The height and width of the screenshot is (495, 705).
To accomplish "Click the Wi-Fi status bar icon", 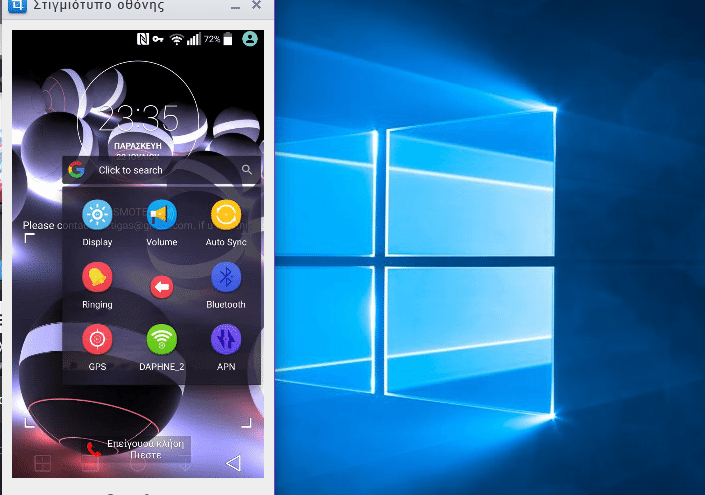I will tap(177, 40).
